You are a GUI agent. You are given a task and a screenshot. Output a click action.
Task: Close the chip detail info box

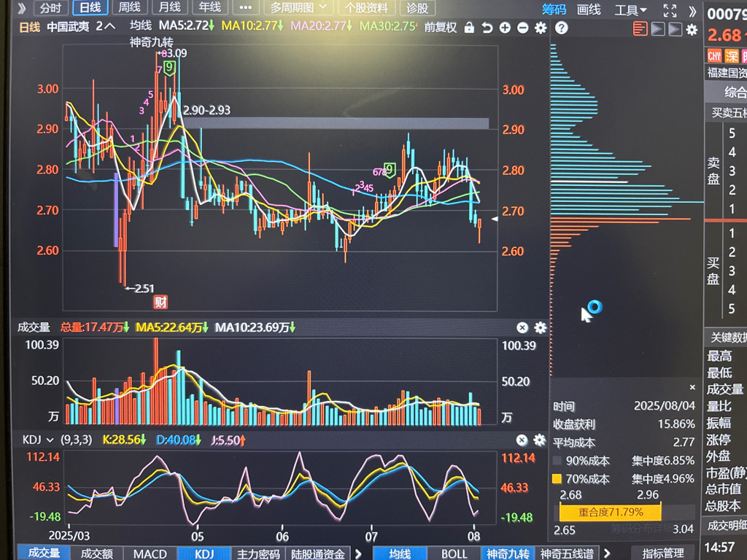point(692,387)
